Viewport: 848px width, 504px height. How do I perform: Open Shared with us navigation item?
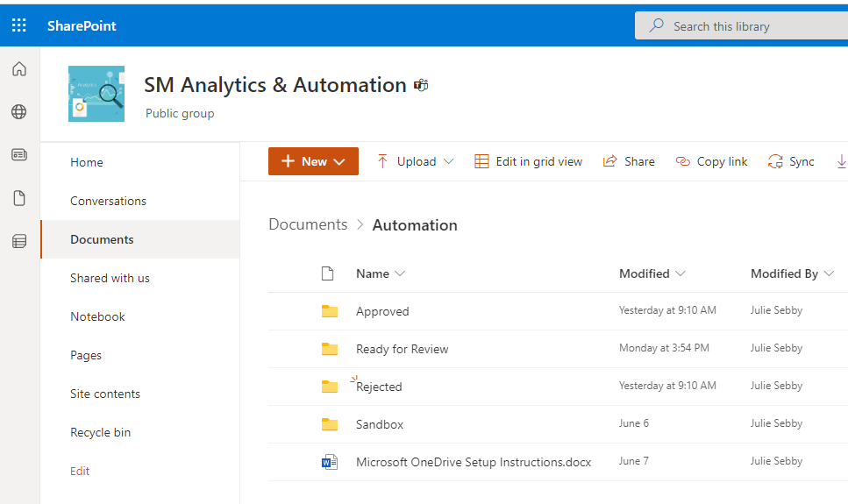[110, 278]
